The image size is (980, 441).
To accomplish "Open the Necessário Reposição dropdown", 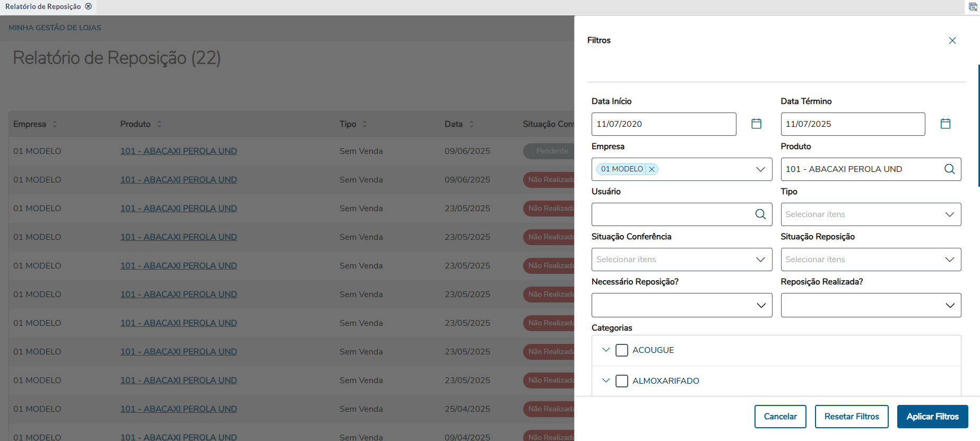I will coord(681,305).
